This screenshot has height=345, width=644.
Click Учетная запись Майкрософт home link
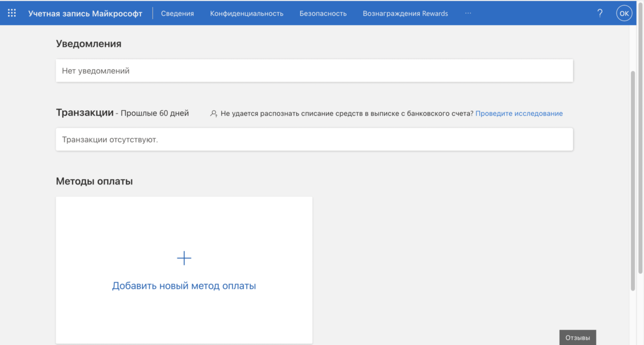(x=85, y=13)
